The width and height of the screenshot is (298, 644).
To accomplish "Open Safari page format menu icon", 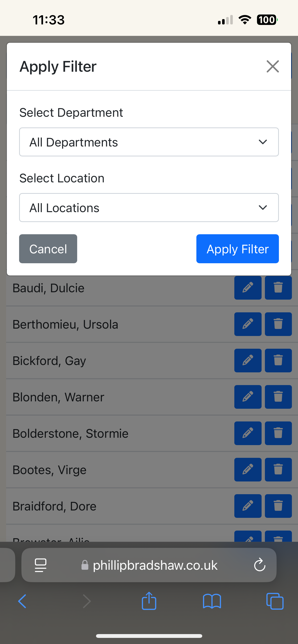I will (40, 565).
